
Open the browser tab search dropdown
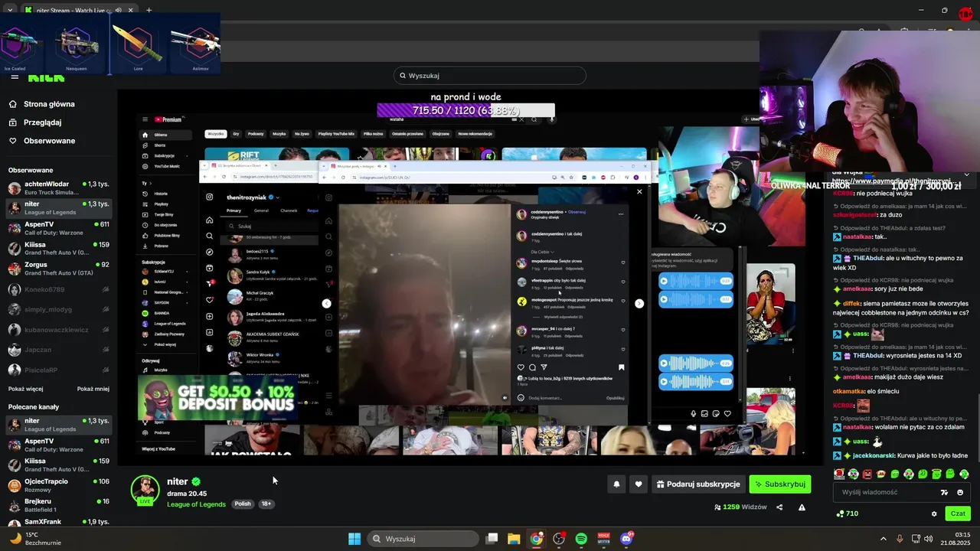(11, 11)
